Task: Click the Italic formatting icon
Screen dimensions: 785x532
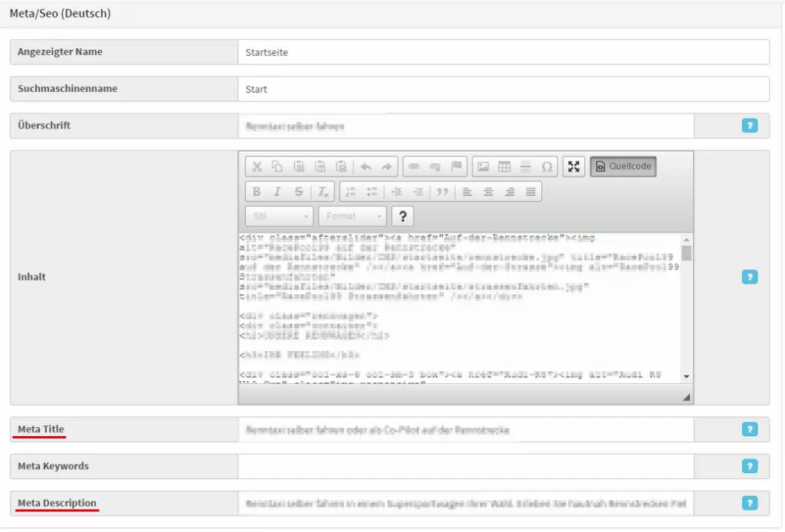Action: click(x=278, y=192)
